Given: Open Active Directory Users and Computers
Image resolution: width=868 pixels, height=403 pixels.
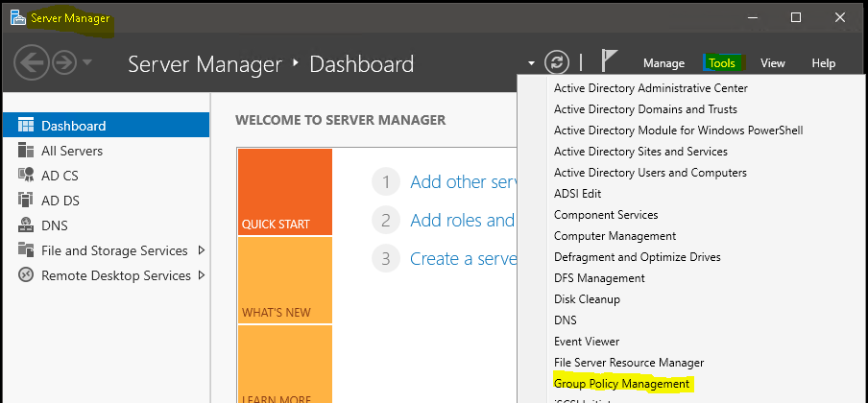Looking at the screenshot, I should [650, 173].
